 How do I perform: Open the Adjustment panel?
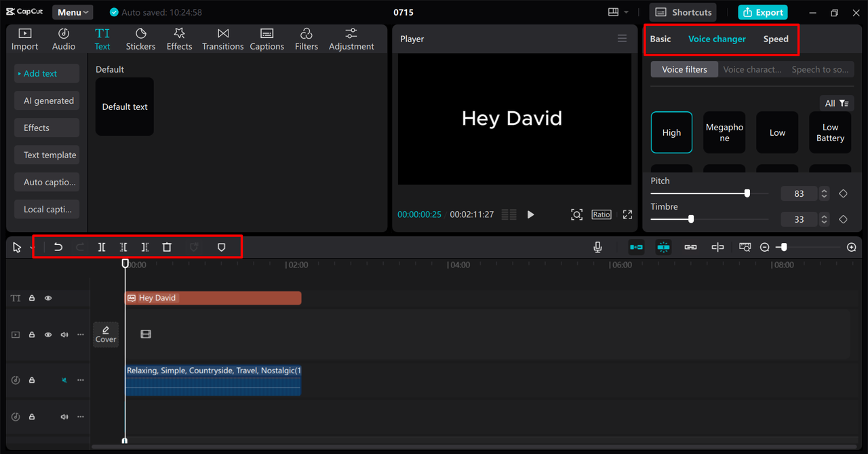[351, 39]
